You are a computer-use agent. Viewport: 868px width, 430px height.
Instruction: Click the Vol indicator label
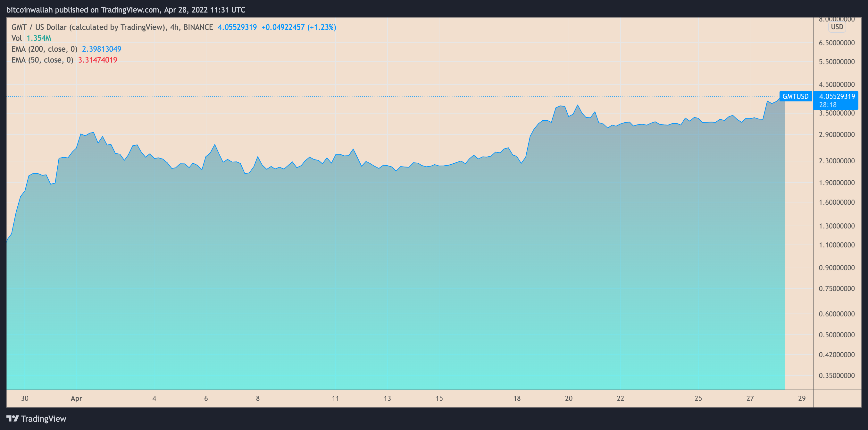click(x=17, y=38)
